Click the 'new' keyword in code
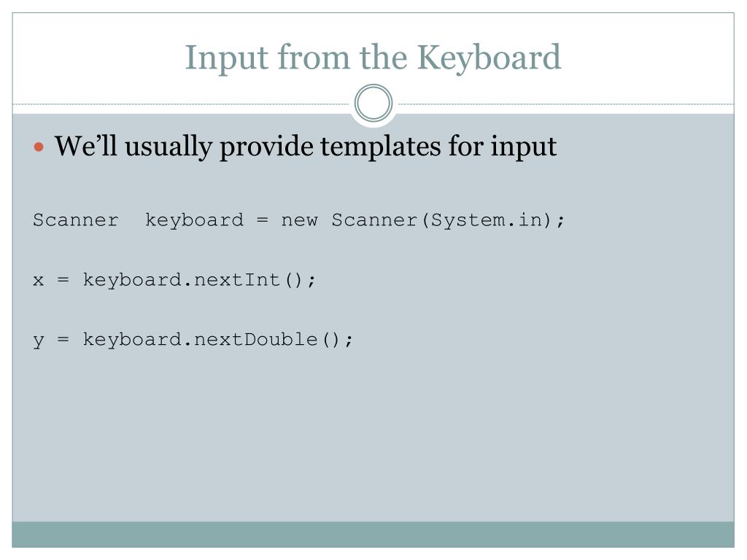Screen dimensions: 747x560 pyautogui.click(x=299, y=221)
